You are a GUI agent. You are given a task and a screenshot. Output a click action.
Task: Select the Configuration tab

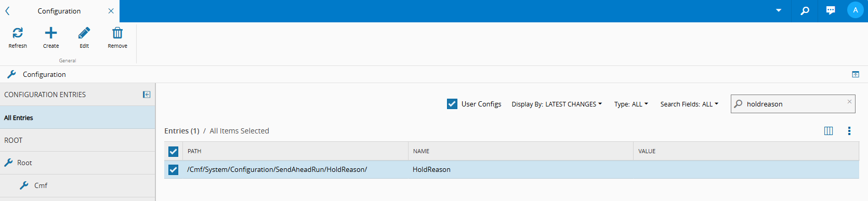click(59, 11)
